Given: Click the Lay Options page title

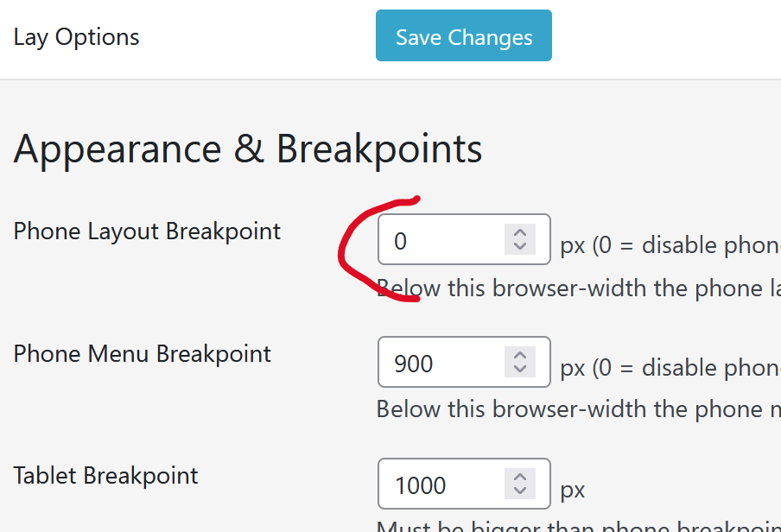Looking at the screenshot, I should pos(77,37).
